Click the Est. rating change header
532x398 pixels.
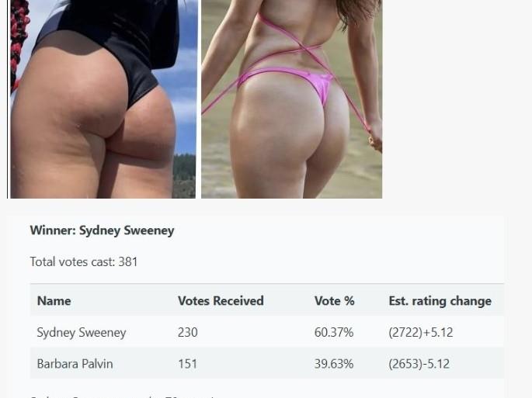tap(440, 301)
